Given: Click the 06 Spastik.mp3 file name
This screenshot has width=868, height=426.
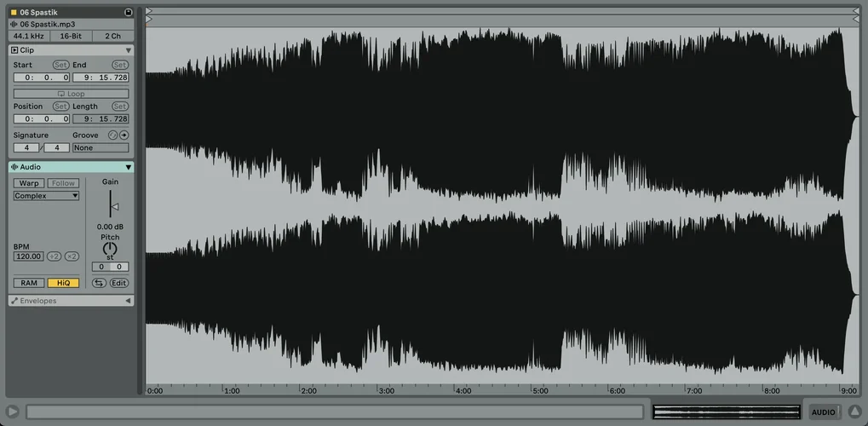Looking at the screenshot, I should [x=48, y=25].
